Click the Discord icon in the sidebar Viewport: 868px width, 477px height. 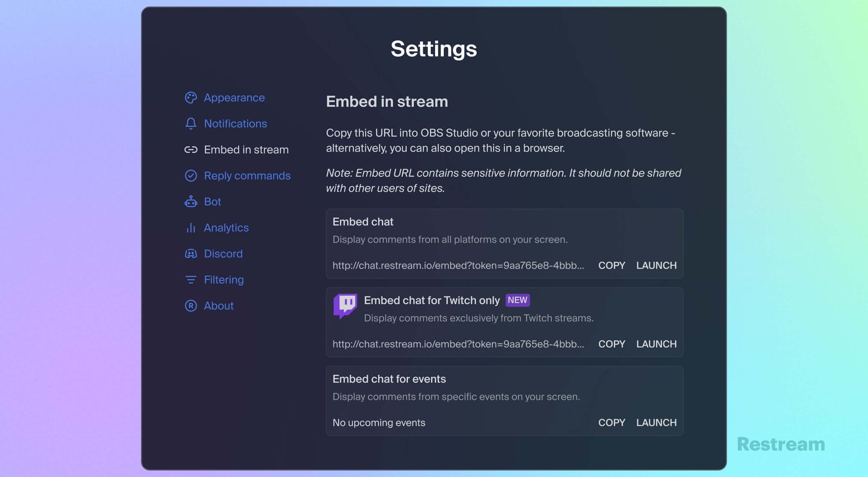(190, 254)
